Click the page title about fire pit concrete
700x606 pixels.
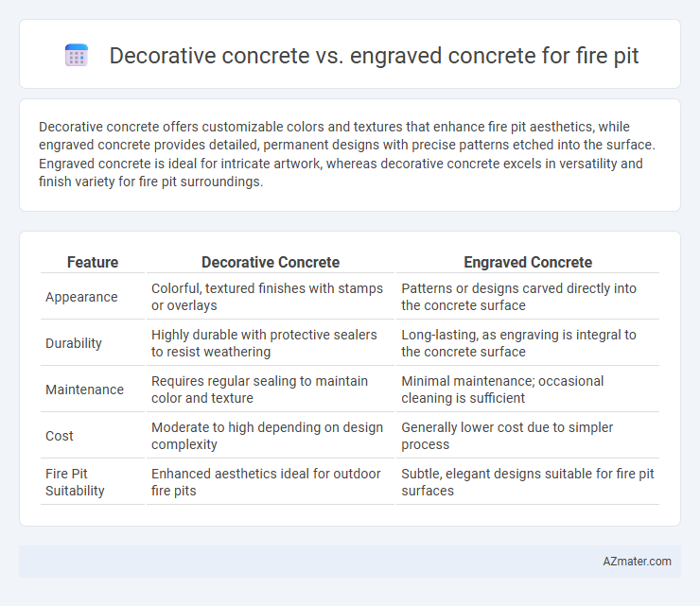click(x=374, y=56)
